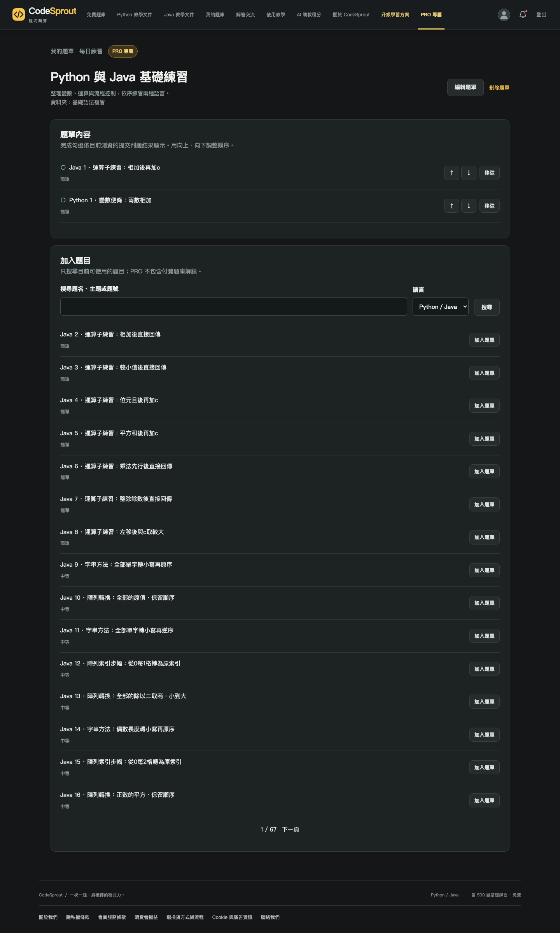Screen dimensions: 560x933
Task: Open Java 教學文件 menu item
Action: coord(179,15)
